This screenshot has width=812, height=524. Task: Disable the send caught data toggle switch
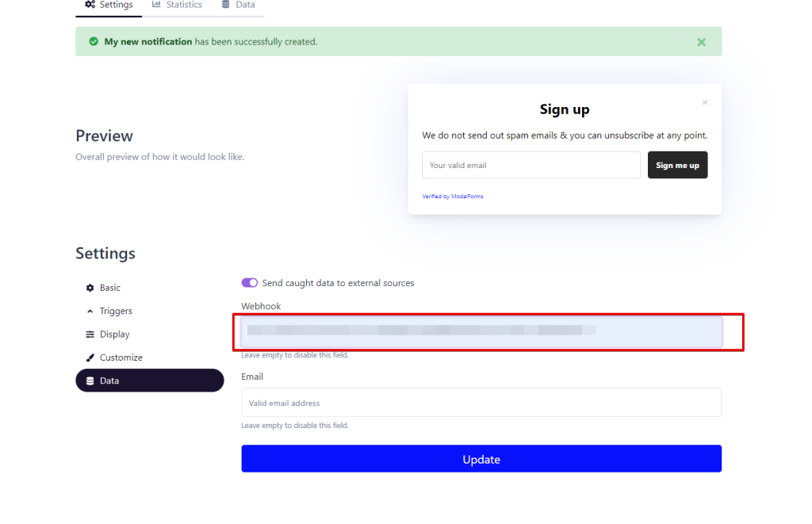250,283
